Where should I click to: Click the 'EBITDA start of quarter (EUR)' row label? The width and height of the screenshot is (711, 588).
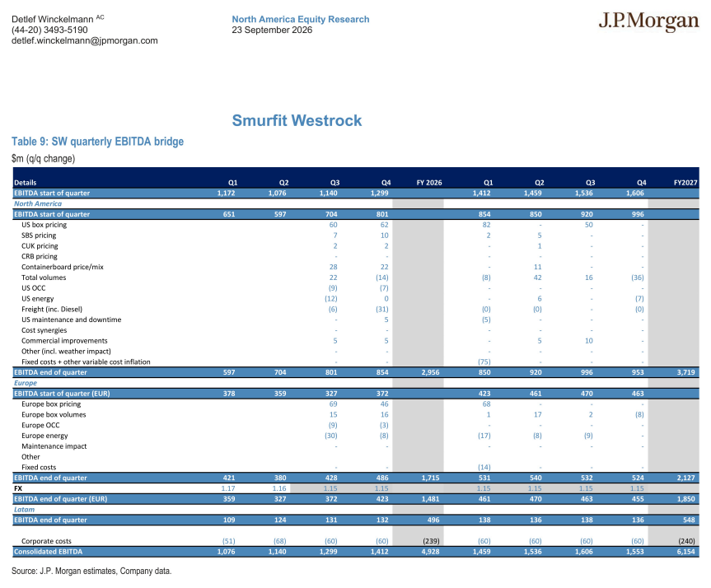click(x=62, y=394)
